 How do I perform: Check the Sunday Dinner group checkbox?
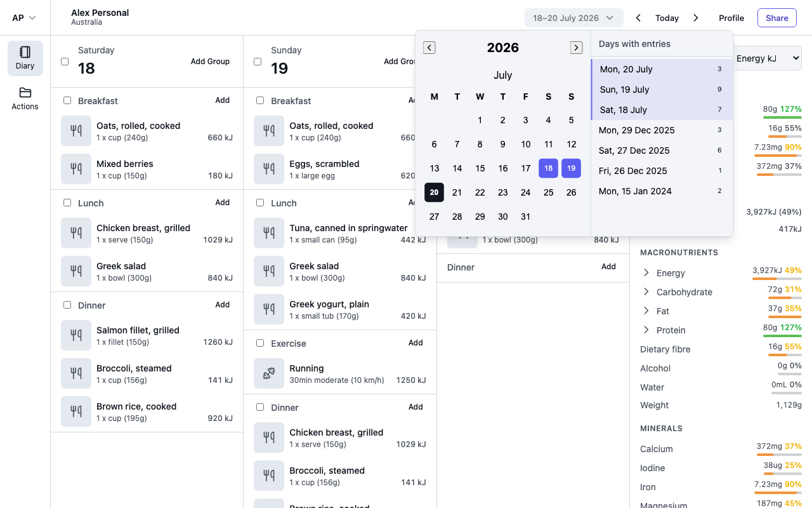click(260, 407)
